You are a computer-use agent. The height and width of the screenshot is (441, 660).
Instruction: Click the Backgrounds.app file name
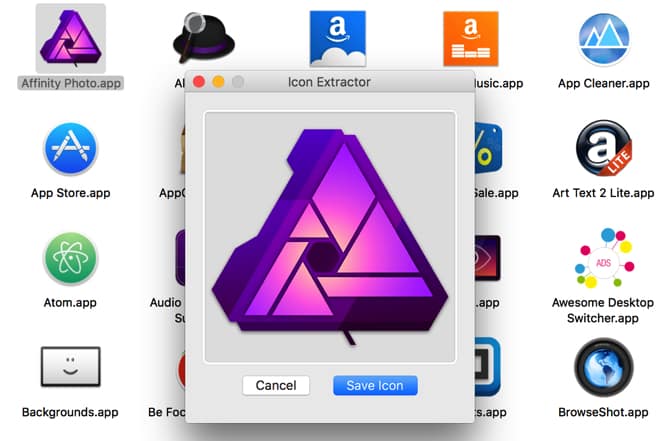70,412
